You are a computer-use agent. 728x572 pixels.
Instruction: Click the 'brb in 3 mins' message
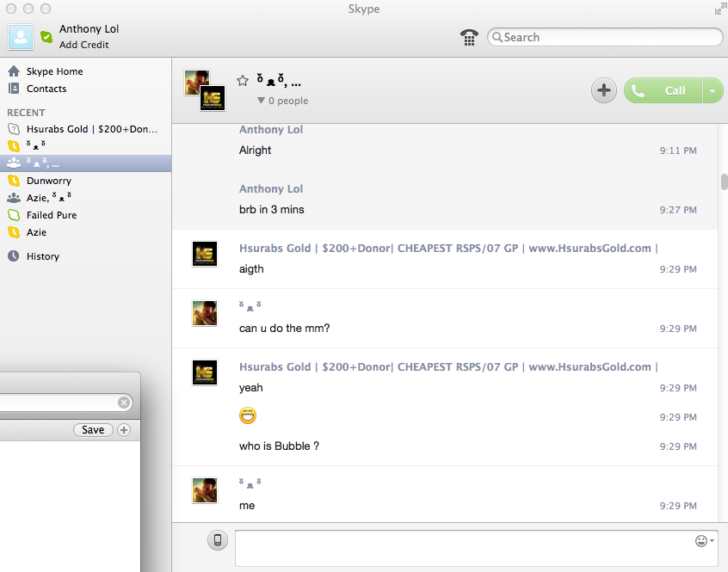(272, 210)
